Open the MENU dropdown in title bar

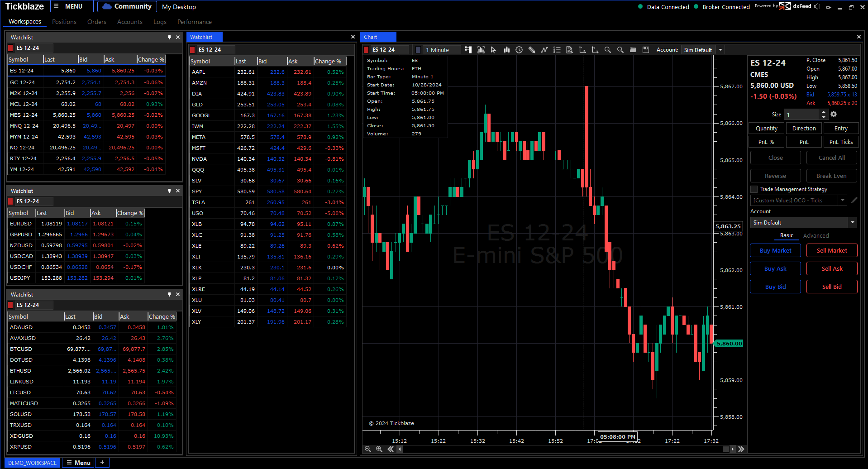coord(72,6)
